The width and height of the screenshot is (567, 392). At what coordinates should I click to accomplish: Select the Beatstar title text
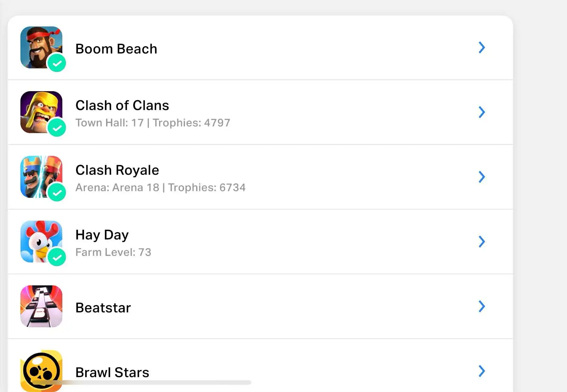point(103,308)
